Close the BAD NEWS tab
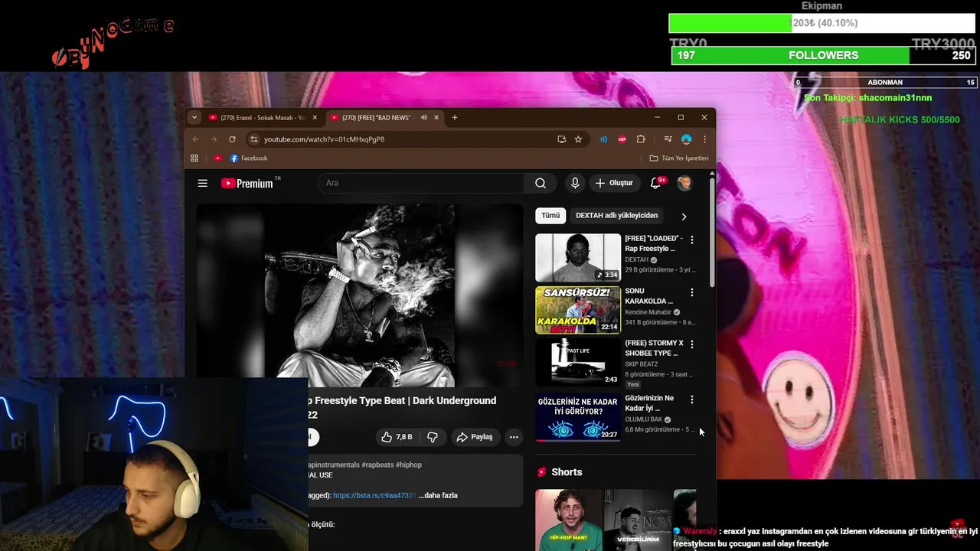 (436, 117)
